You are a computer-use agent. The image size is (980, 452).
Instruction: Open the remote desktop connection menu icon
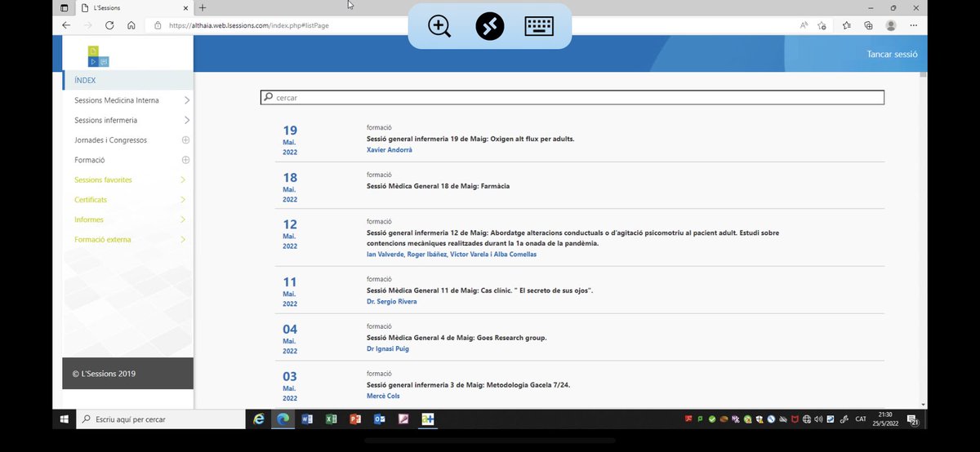[490, 26]
